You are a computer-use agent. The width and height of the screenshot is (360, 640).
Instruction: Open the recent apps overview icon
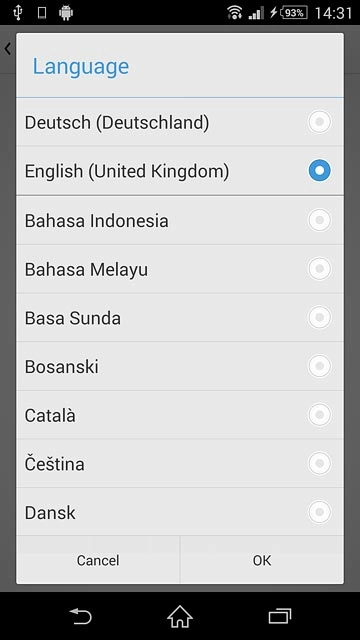(x=280, y=616)
